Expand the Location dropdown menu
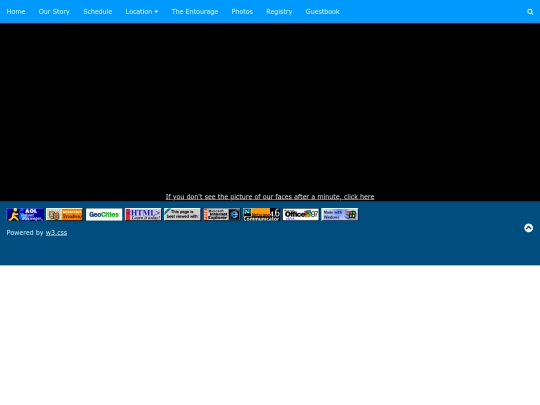The image size is (540, 405). 142,12
